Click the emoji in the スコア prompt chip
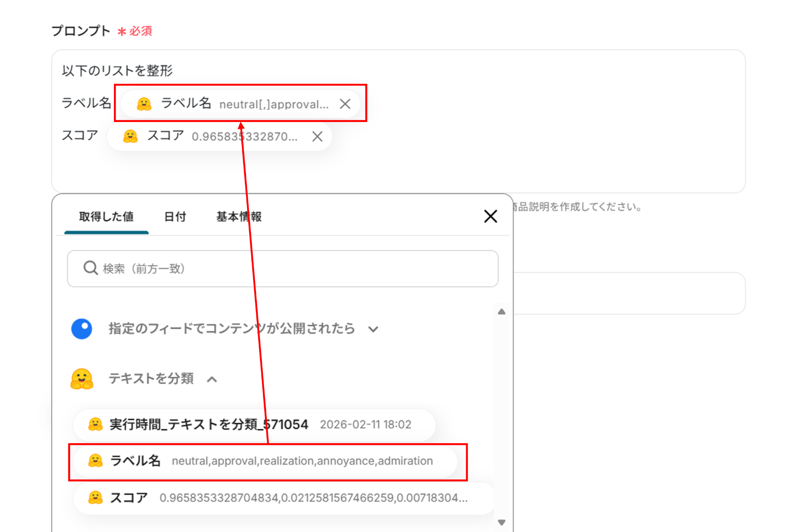 click(130, 136)
